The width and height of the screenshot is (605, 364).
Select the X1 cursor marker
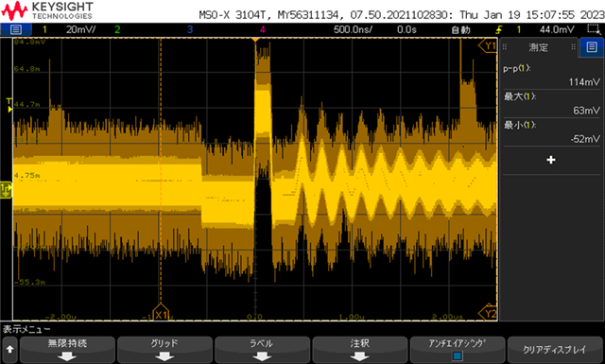(x=161, y=314)
